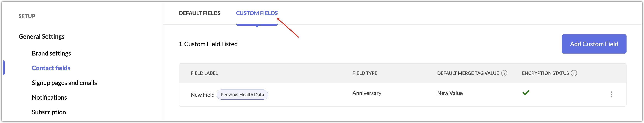Image resolution: width=644 pixels, height=123 pixels.
Task: Click the New Value merge tag cell
Action: pyautogui.click(x=450, y=93)
